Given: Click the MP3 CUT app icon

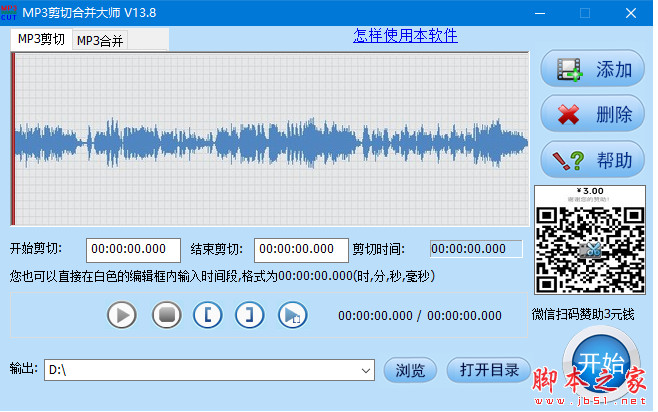Looking at the screenshot, I should (x=9, y=13).
